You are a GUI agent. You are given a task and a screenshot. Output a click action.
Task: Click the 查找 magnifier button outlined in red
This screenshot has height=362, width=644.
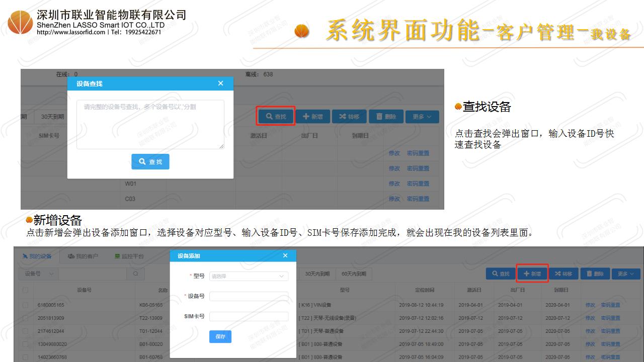point(275,117)
